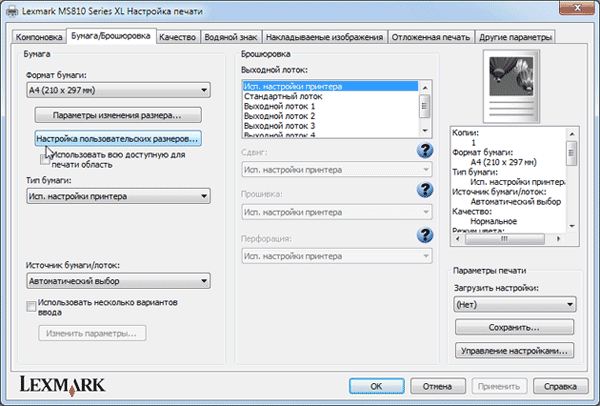Click the disabled 'Изменить параметры…' button

[x=92, y=333]
